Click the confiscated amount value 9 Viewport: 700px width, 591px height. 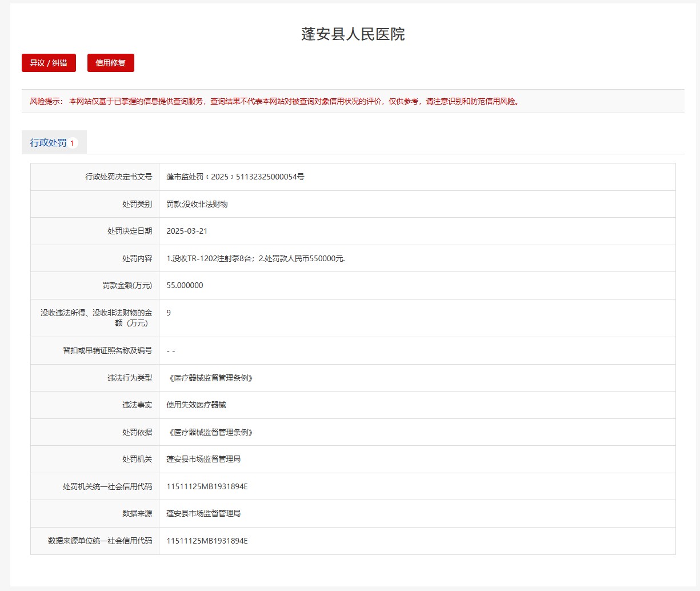coord(169,313)
